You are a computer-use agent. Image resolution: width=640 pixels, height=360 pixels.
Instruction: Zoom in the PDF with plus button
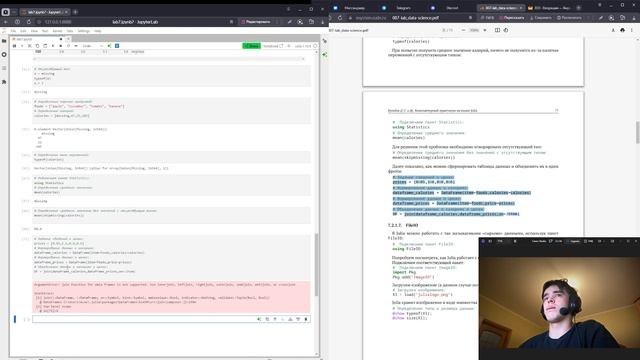485,30
